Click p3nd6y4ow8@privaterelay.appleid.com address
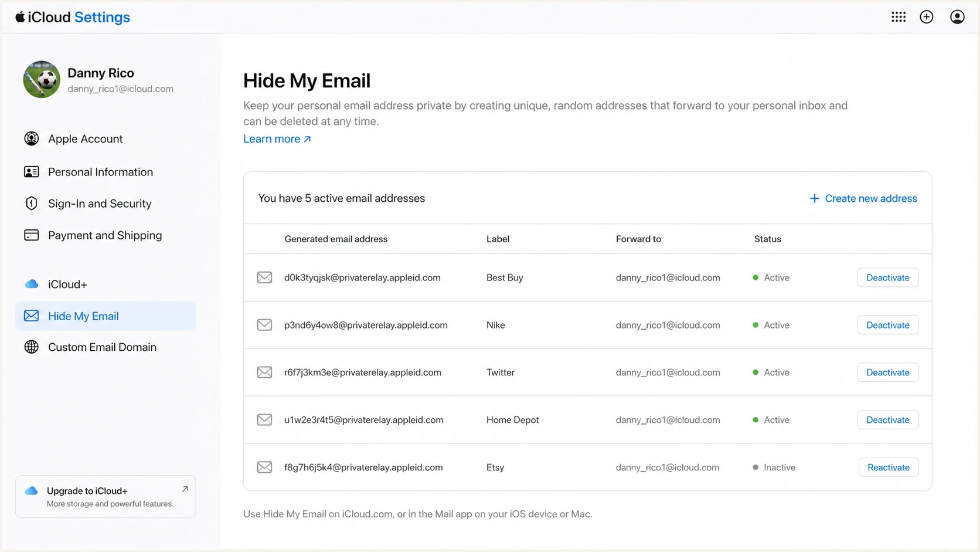The width and height of the screenshot is (980, 552). pos(366,325)
